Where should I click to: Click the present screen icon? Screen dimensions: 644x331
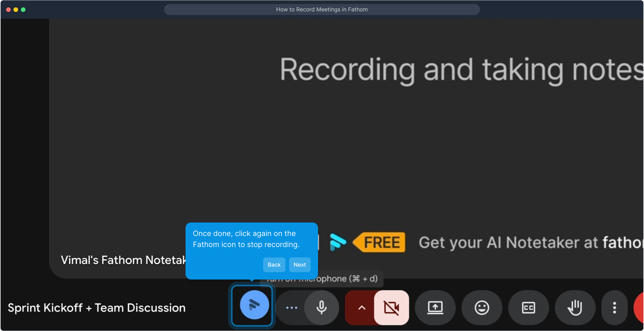tap(435, 308)
